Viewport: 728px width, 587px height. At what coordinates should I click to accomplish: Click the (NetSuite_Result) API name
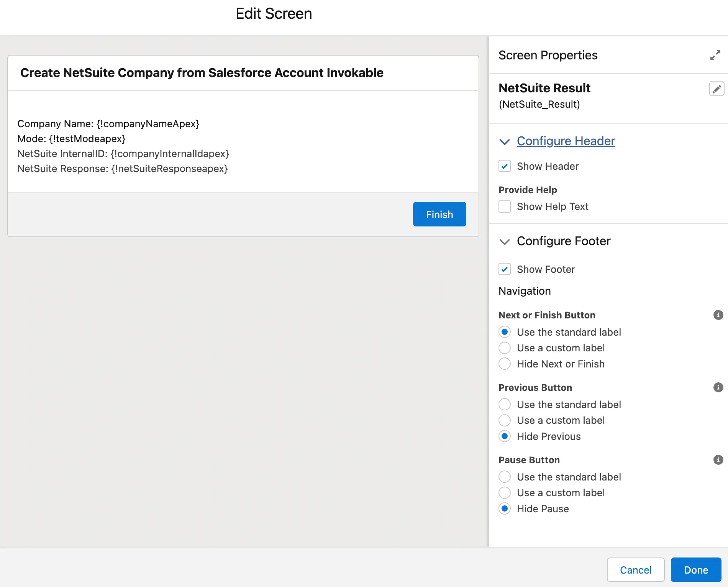(539, 104)
